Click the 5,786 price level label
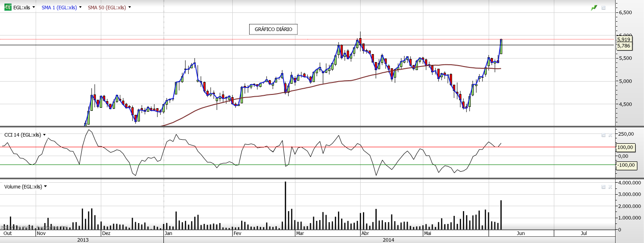Viewport: 644px width, 243px height. [624, 45]
